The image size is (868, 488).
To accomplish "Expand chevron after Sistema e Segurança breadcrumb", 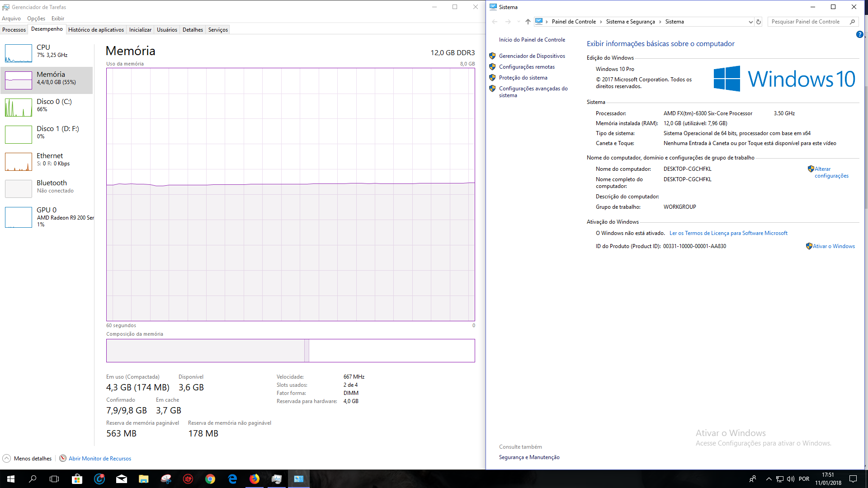I will click(x=660, y=22).
